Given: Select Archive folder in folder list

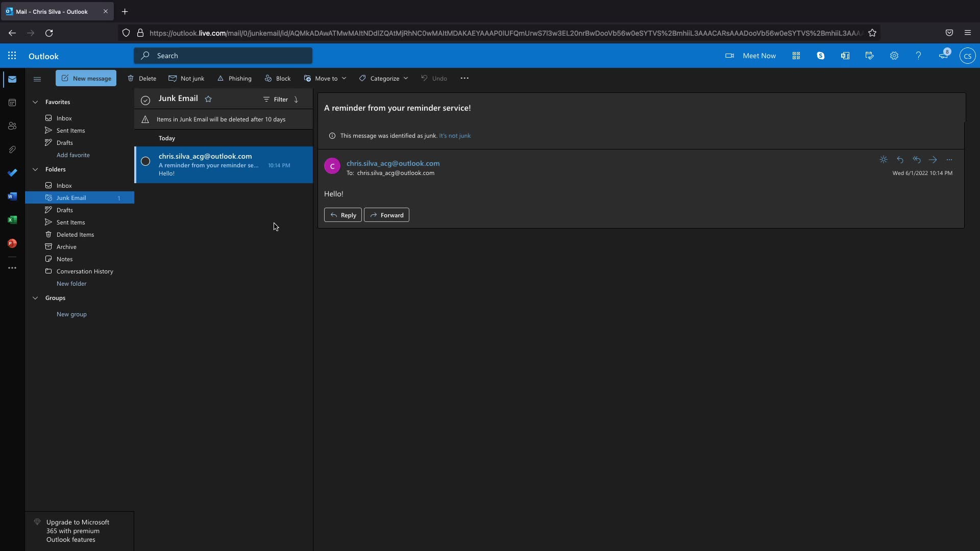Looking at the screenshot, I should [66, 247].
